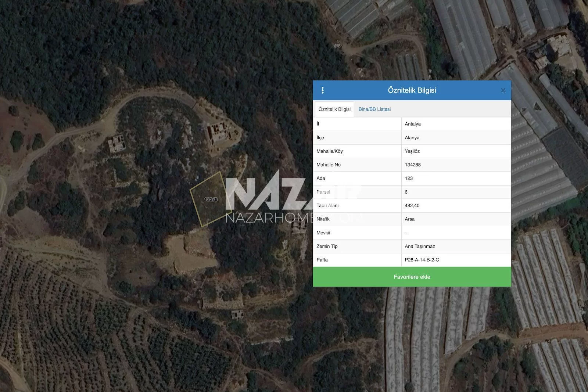Click the Favorilere ekle button
The height and width of the screenshot is (392, 588).
click(412, 277)
